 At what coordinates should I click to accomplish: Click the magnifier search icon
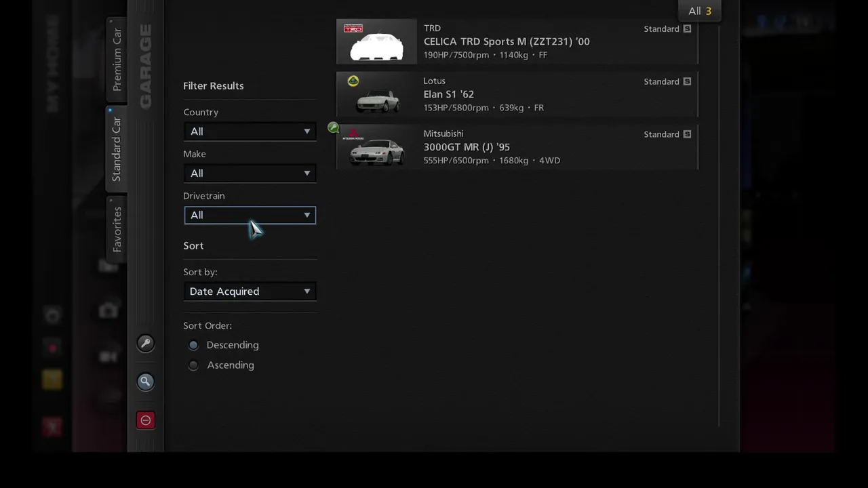point(145,382)
